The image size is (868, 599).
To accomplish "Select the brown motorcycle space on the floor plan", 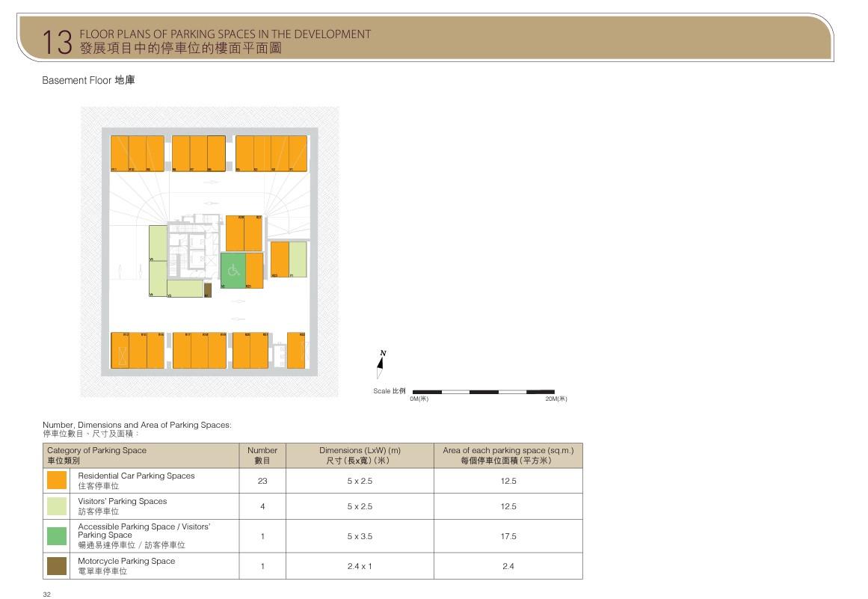I will [x=208, y=290].
